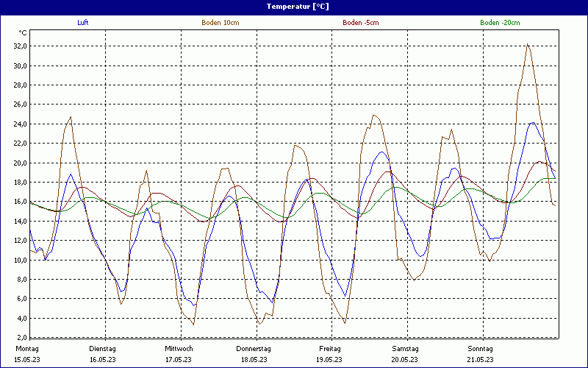Viewport: 588px width, 368px height.
Task: Select the 20,0 y-axis tick label
Action: (x=20, y=163)
